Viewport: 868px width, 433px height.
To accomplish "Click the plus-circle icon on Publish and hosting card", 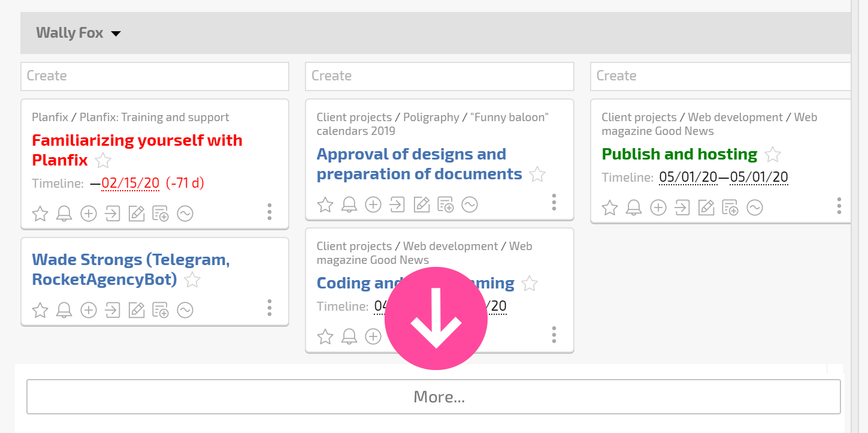I will click(658, 208).
